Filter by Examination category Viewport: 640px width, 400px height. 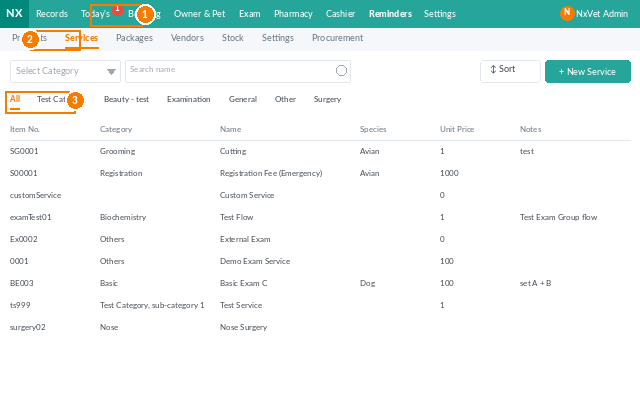[189, 99]
